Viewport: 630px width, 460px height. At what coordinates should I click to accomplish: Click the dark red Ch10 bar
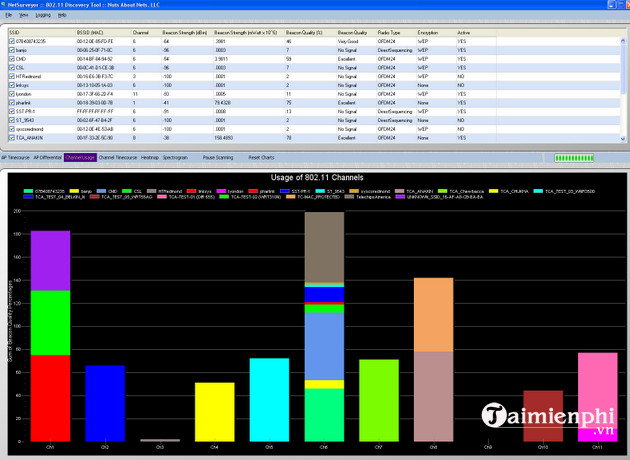(543, 416)
